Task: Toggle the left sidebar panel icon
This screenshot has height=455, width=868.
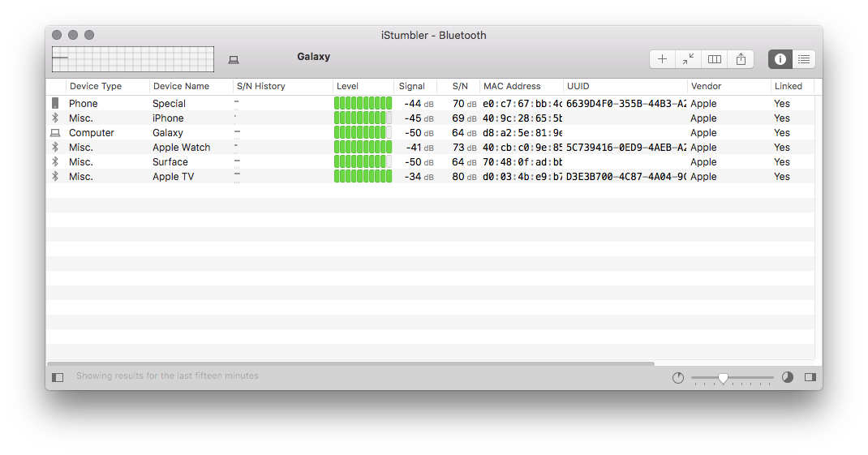Action: coord(58,377)
